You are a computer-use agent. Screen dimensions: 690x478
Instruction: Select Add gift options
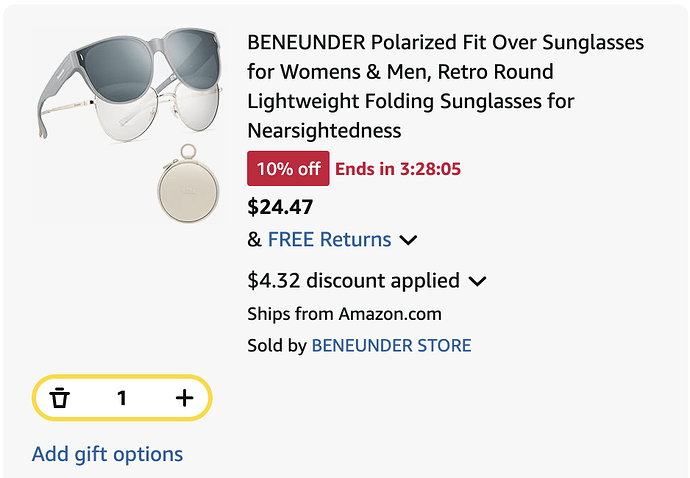click(107, 454)
